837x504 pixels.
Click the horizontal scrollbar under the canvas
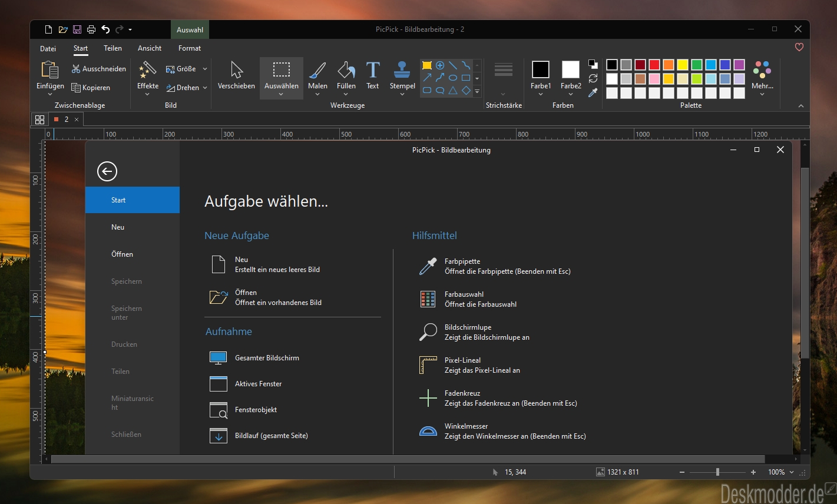[408, 459]
